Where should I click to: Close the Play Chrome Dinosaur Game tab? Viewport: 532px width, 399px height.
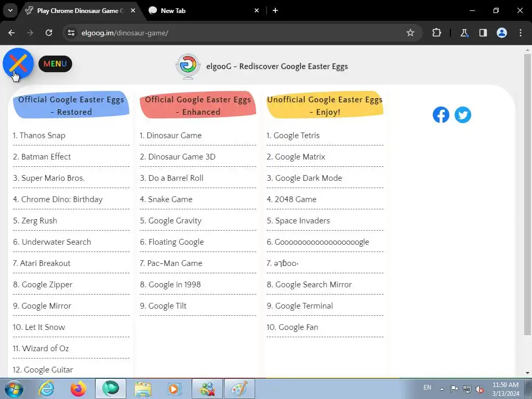click(x=133, y=10)
